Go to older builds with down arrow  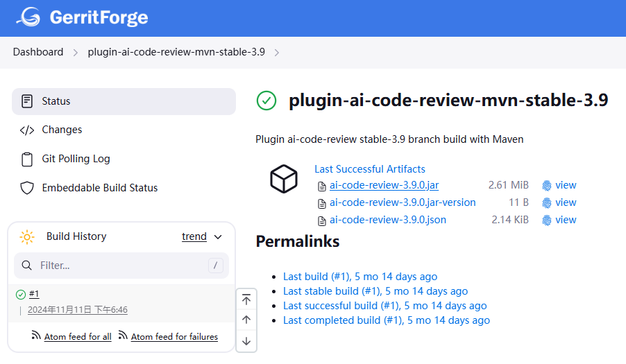tap(246, 341)
